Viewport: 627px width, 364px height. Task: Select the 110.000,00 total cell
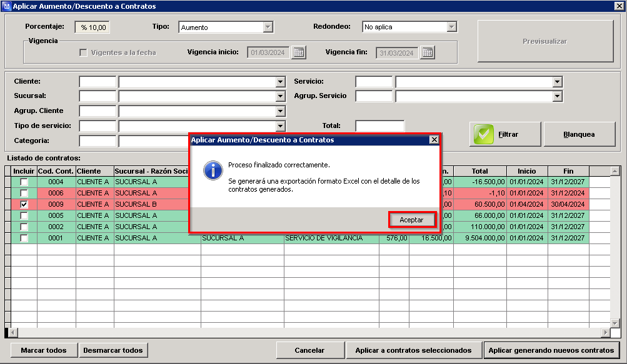coord(480,227)
